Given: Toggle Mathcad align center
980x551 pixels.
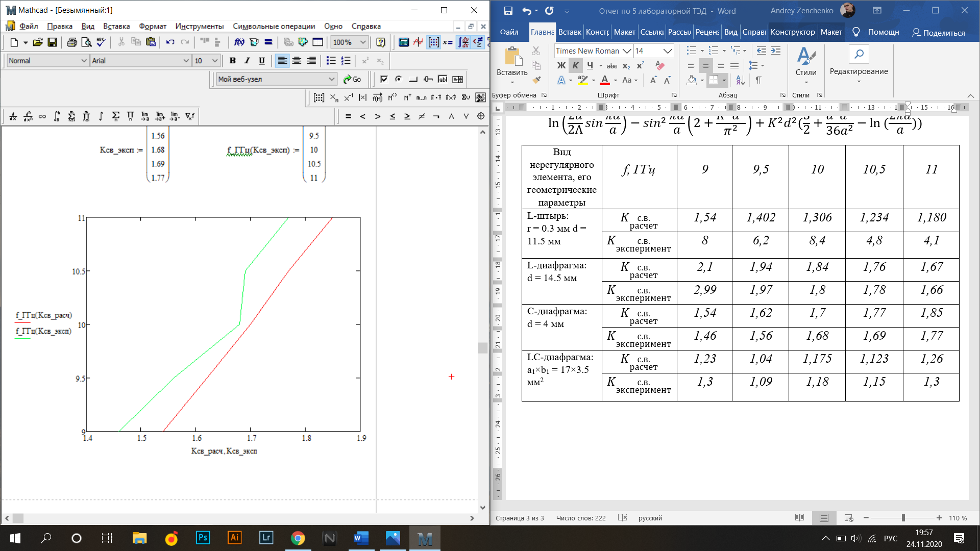Looking at the screenshot, I should (x=297, y=61).
